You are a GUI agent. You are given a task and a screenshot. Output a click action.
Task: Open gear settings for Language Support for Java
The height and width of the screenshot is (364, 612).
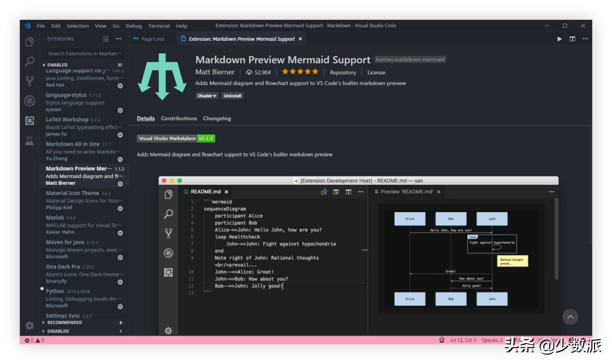pos(120,86)
